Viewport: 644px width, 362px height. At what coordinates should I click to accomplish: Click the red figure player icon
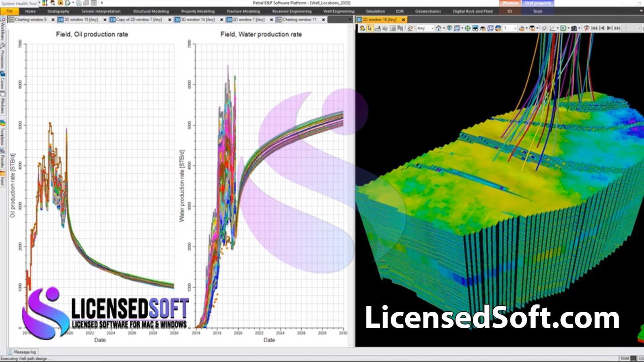(586, 28)
